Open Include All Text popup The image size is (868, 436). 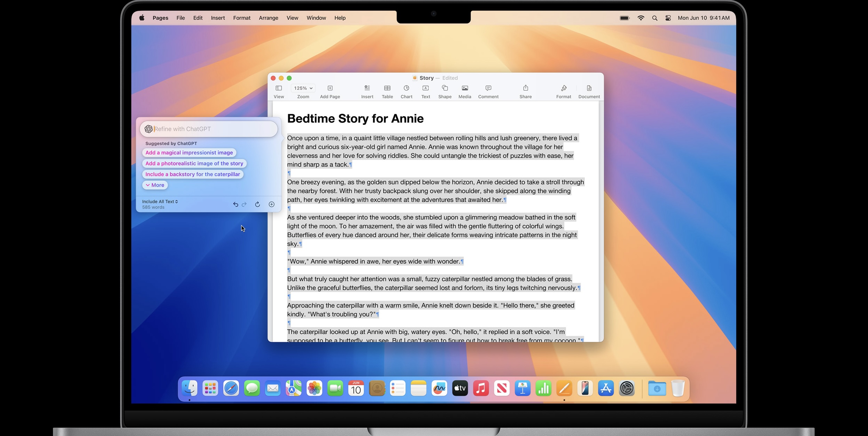point(160,202)
